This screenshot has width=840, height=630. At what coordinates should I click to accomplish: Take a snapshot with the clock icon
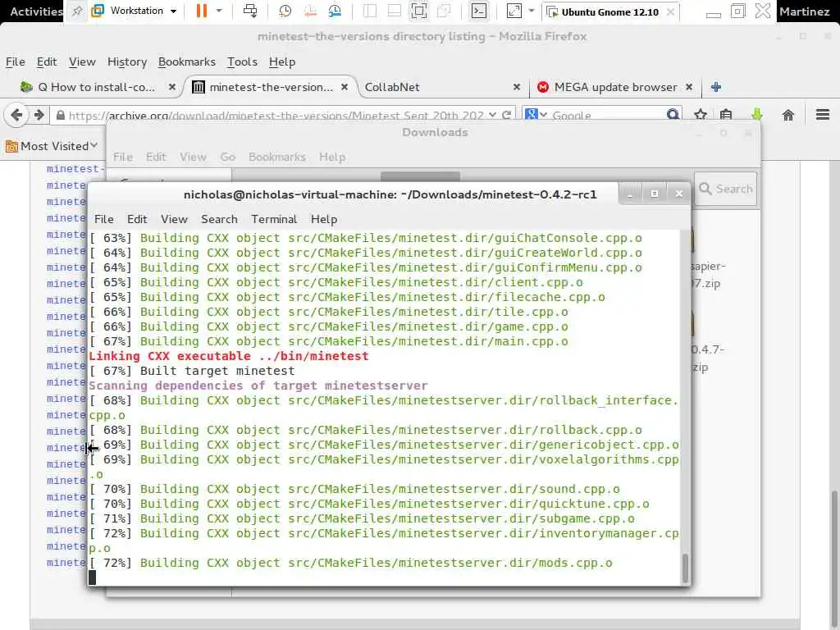tap(285, 11)
